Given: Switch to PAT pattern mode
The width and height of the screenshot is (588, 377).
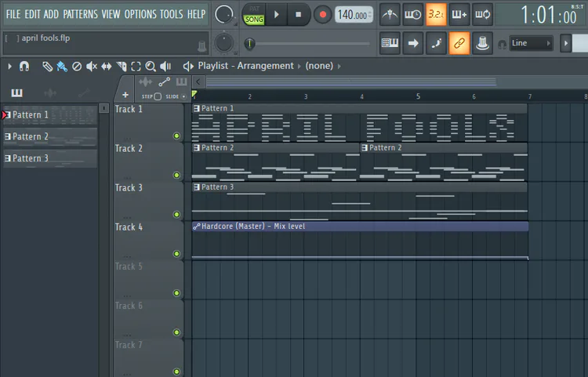Looking at the screenshot, I should pyautogui.click(x=254, y=9).
